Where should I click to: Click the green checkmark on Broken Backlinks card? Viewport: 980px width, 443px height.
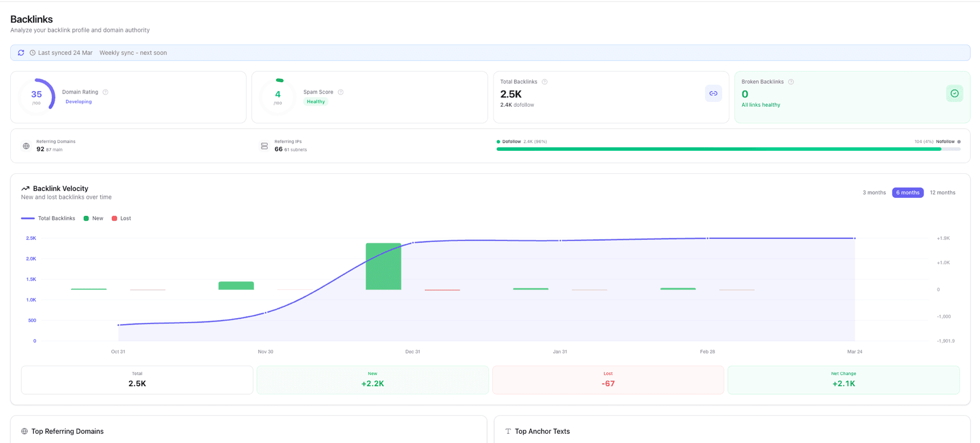[954, 93]
